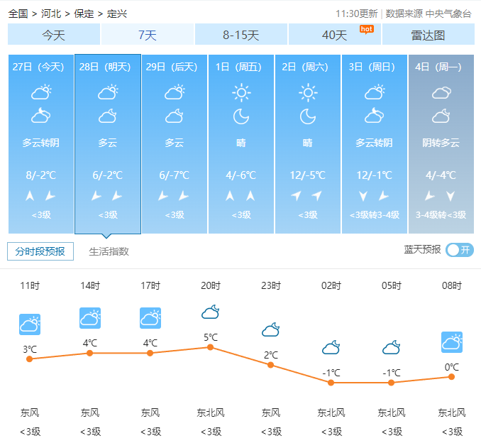Click the weather icon at 08时

(x=452, y=342)
